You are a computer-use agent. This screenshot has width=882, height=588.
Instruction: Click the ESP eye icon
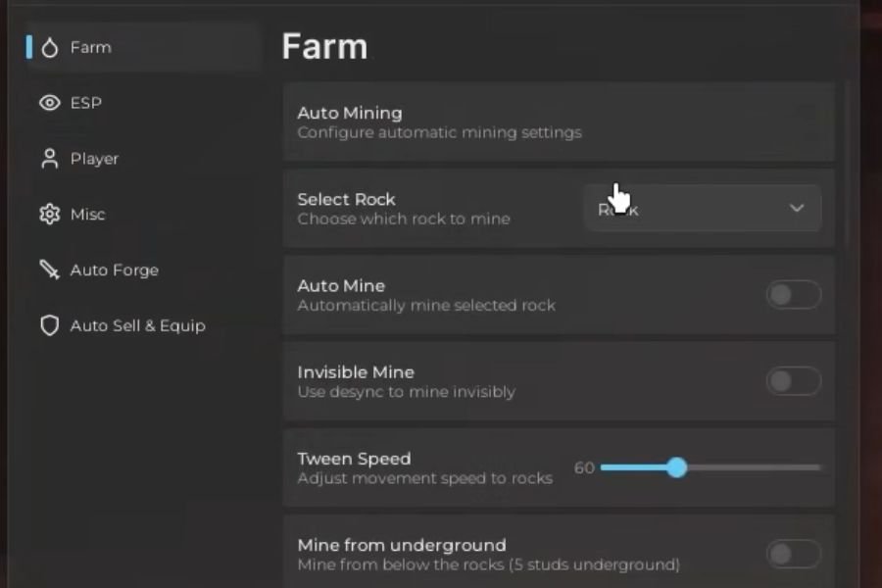pyautogui.click(x=50, y=103)
